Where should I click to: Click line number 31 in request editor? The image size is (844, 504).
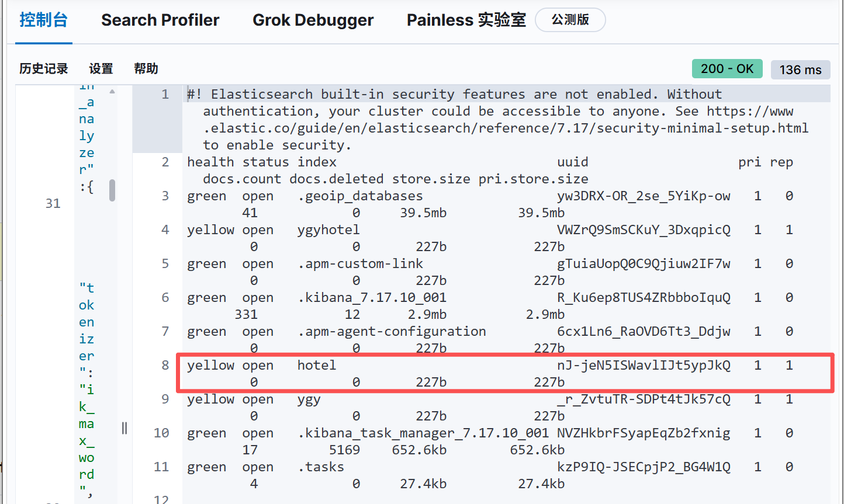click(x=53, y=203)
